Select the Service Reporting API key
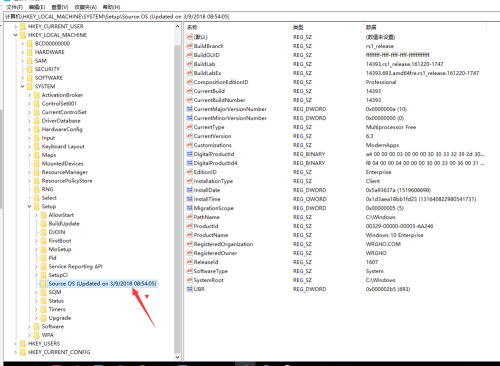This screenshot has height=366, width=500. 76,266
